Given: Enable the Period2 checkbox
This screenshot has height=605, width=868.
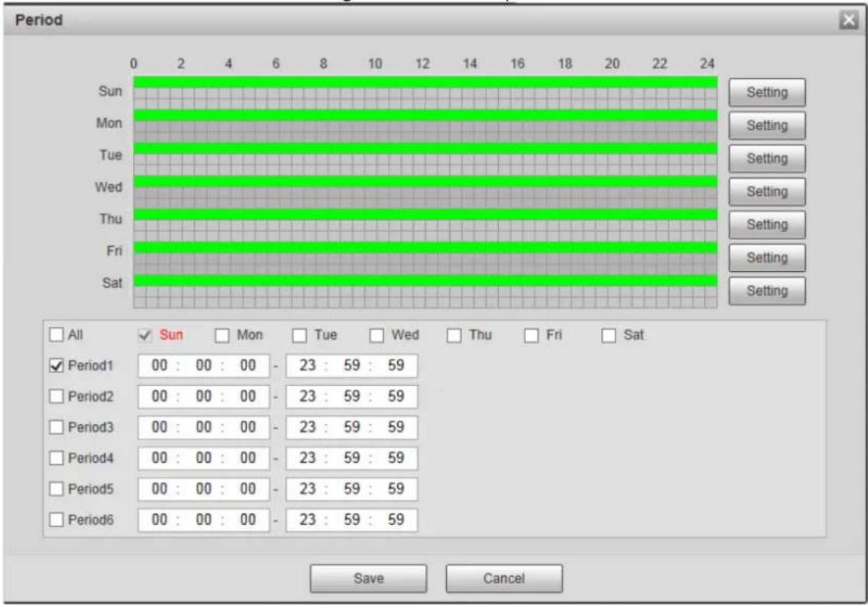Looking at the screenshot, I should (57, 397).
